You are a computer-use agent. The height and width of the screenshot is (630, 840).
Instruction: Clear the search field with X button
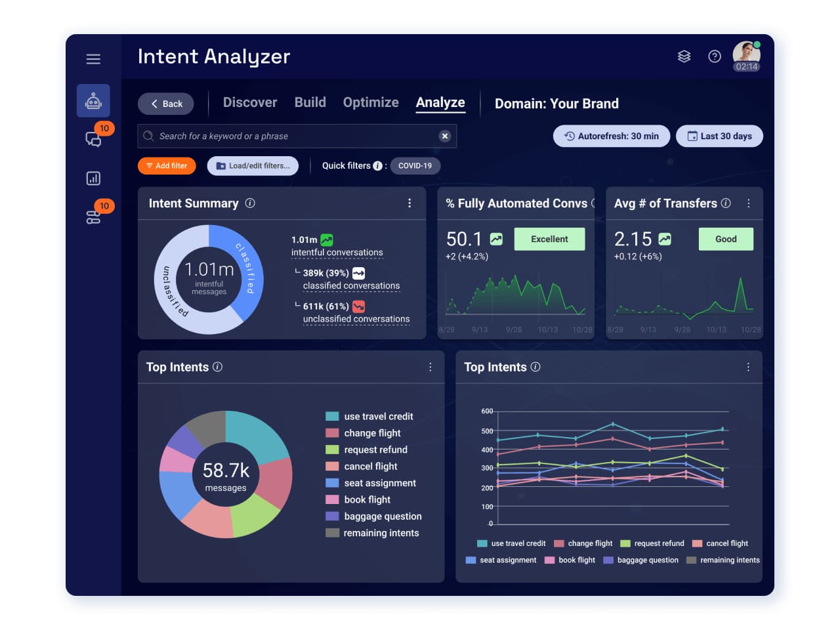click(x=444, y=136)
